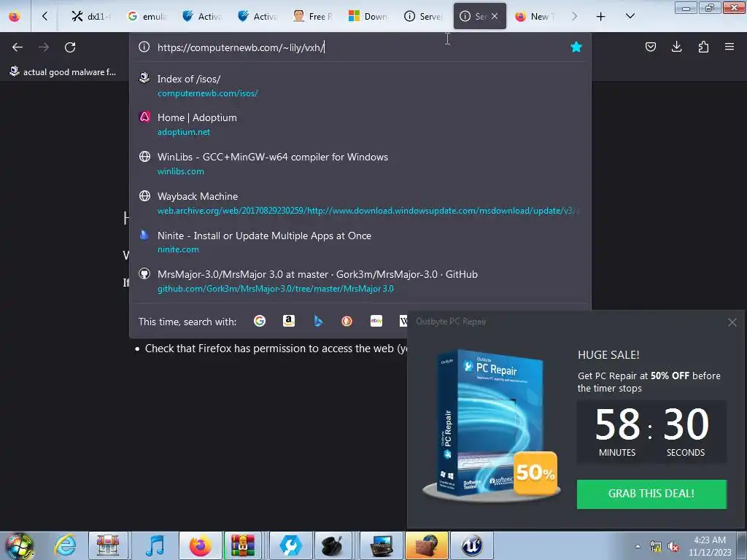
Task: Search this time with Amazon
Action: 289,321
